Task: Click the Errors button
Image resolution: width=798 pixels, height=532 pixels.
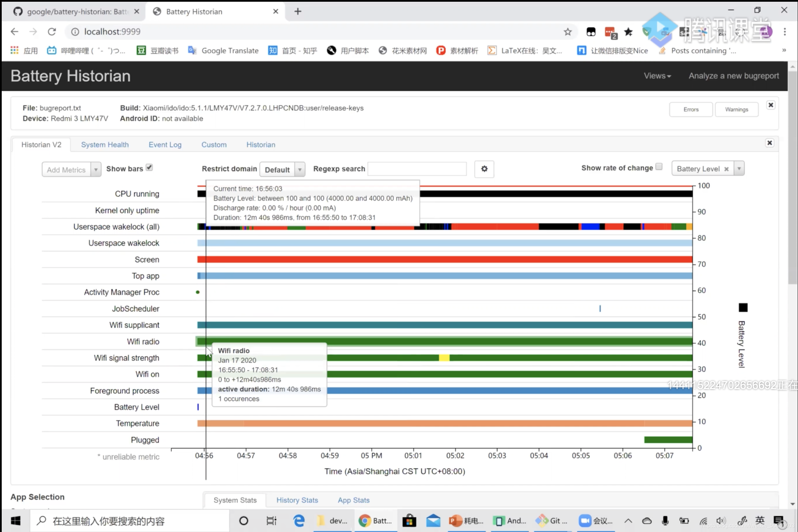Action: click(690, 110)
